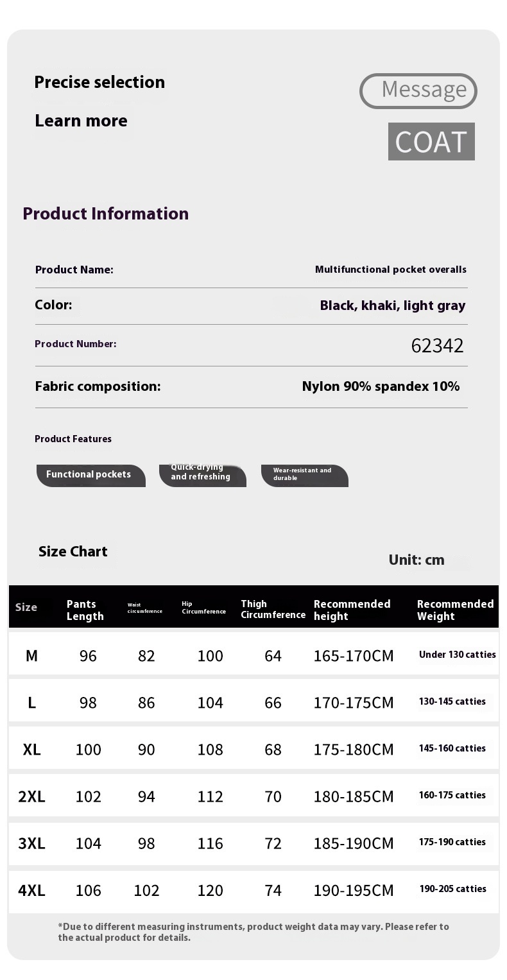Select the Nylon 90% spandex 10% text
Viewport: 507px width, 980px height.
pos(381,386)
